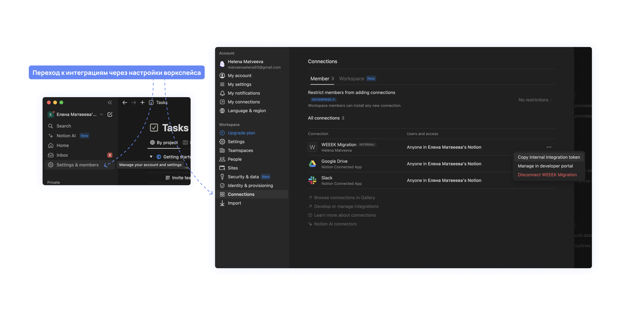This screenshot has height=315, width=644.
Task: Click Browse connections in Gallery link
Action: (344, 198)
